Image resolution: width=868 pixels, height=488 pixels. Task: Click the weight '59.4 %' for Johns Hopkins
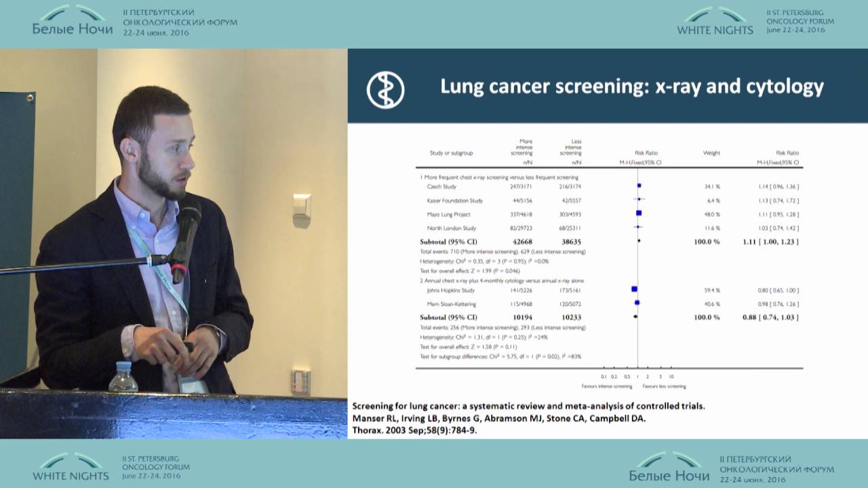click(712, 290)
